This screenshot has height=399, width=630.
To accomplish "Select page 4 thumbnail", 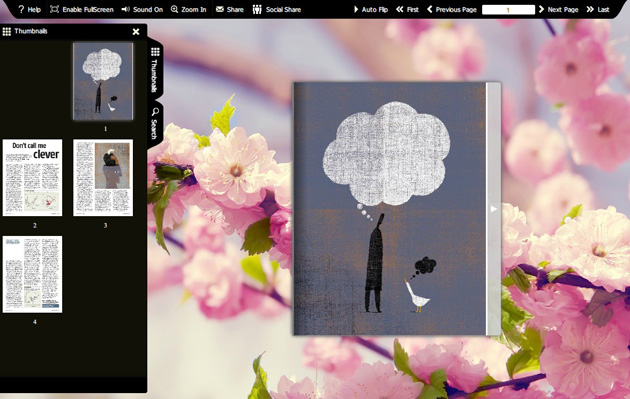I will click(33, 274).
